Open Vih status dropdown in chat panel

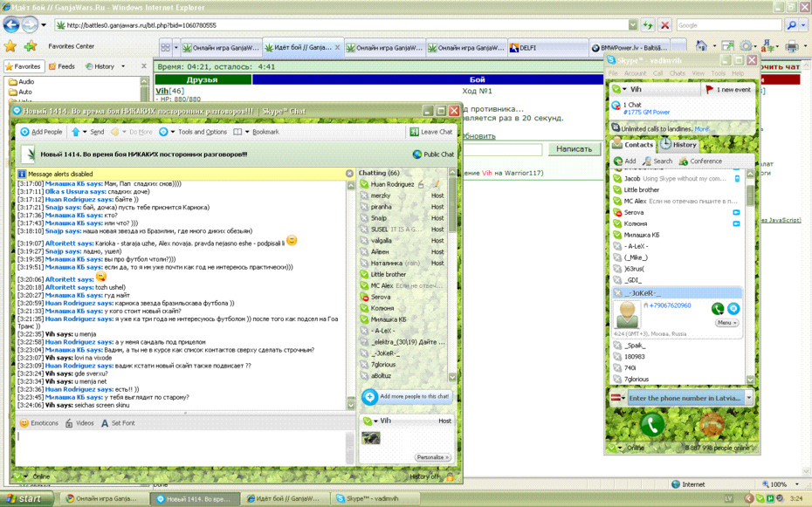pyautogui.click(x=375, y=421)
